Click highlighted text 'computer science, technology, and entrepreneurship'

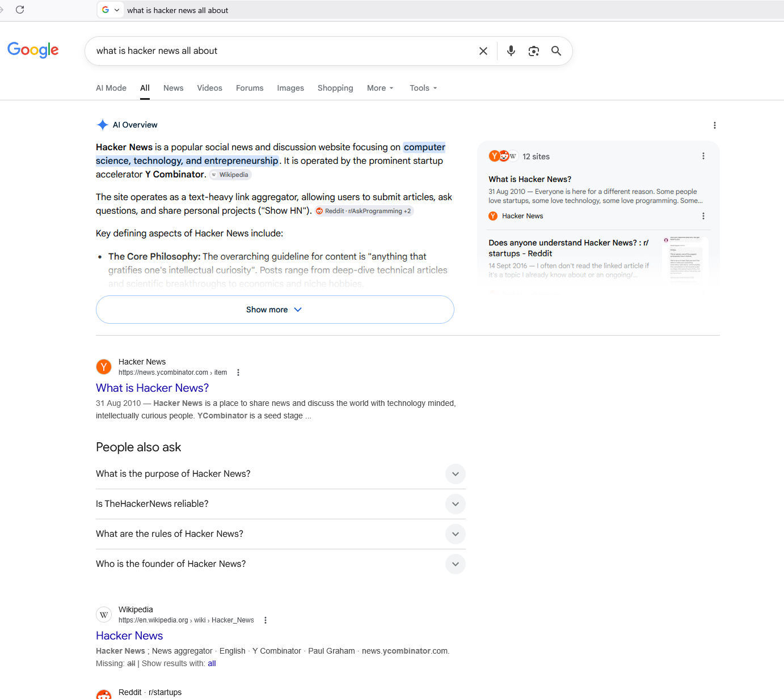pos(271,154)
